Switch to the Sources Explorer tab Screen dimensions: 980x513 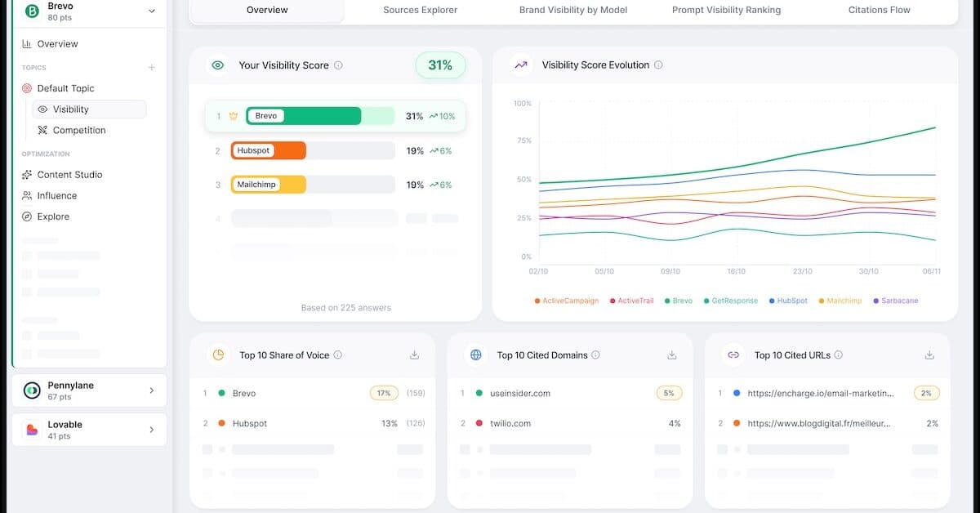pyautogui.click(x=421, y=10)
